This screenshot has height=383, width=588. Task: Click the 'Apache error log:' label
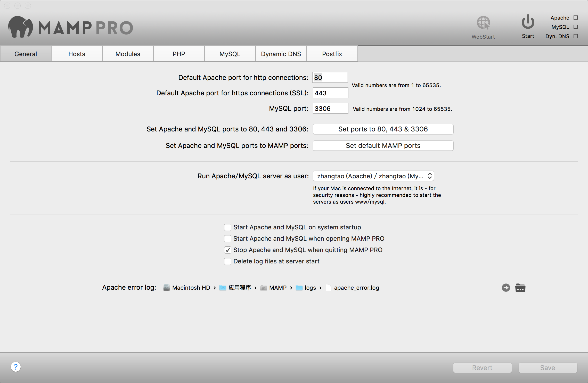tap(129, 287)
